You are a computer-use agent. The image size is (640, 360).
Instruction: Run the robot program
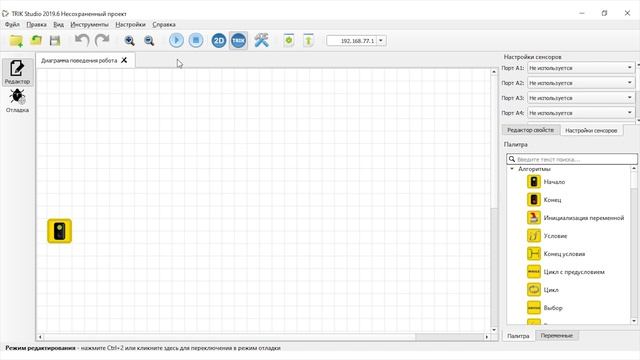pyautogui.click(x=176, y=40)
